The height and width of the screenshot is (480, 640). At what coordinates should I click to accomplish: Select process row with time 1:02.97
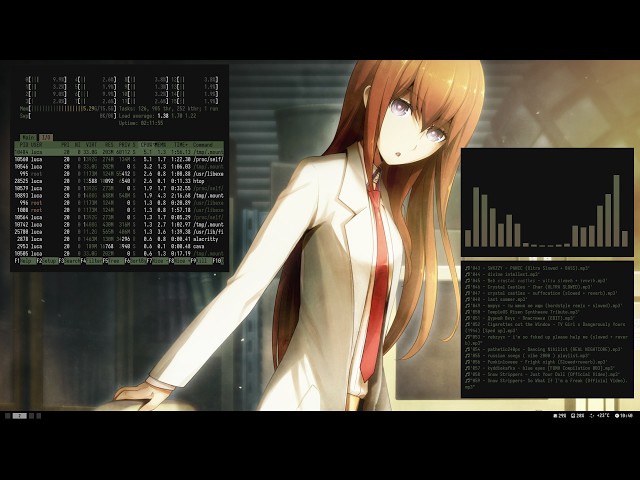[x=119, y=224]
